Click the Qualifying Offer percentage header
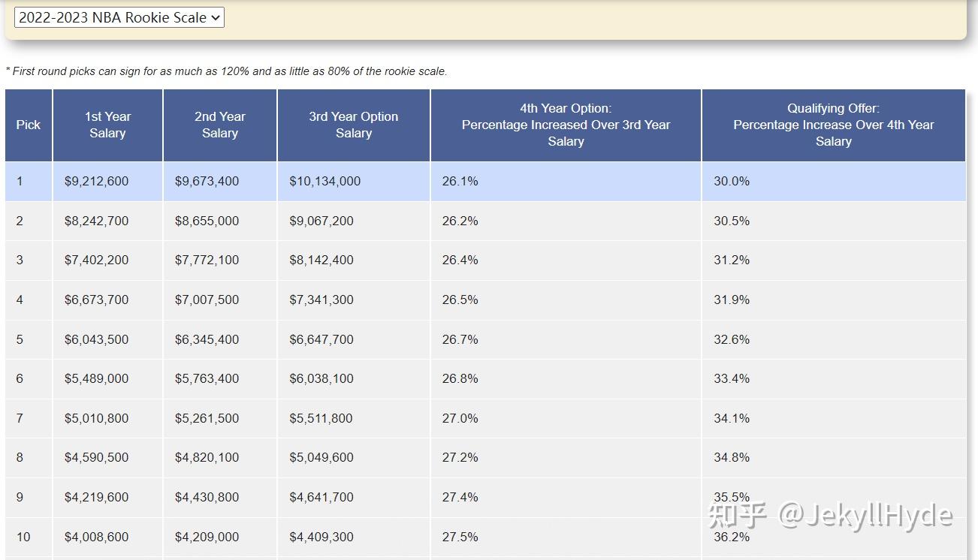Image resolution: width=978 pixels, height=560 pixels. (x=834, y=125)
